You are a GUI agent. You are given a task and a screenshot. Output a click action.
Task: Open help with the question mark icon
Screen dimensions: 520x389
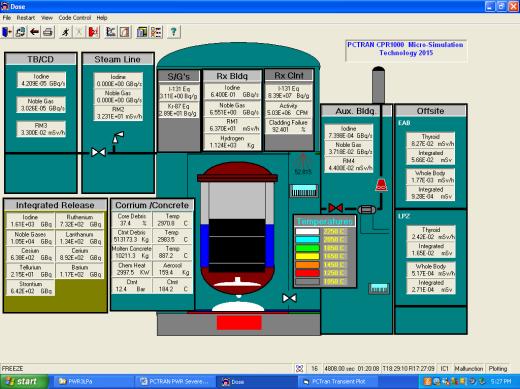coord(173,32)
